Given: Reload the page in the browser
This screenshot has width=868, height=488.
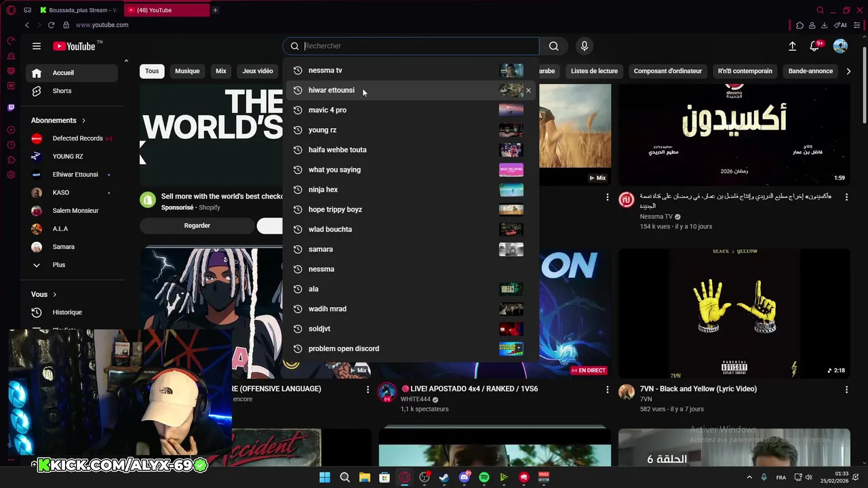Looking at the screenshot, I should coord(51,25).
